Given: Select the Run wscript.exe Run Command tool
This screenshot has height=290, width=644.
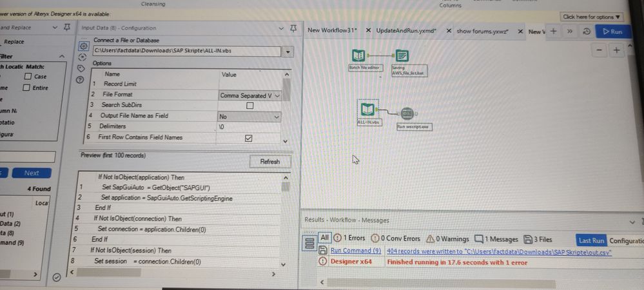Looking at the screenshot, I should (407, 113).
